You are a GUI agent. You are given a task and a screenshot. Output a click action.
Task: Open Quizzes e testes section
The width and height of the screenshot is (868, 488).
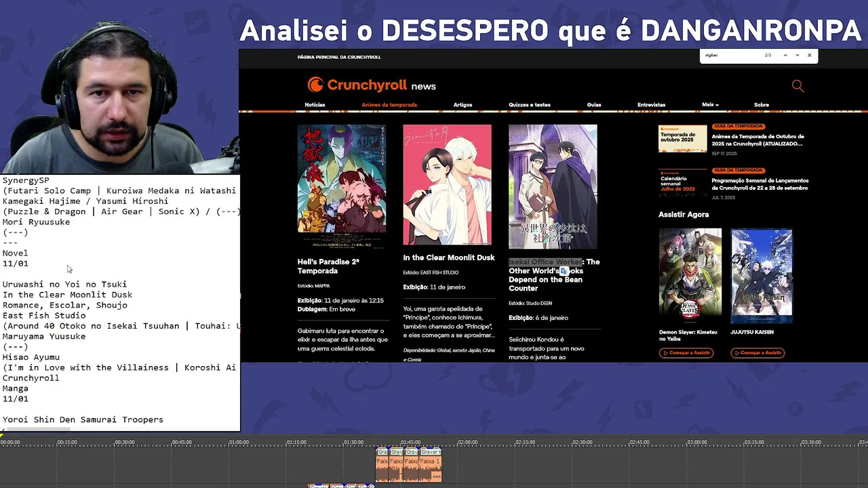click(x=530, y=104)
